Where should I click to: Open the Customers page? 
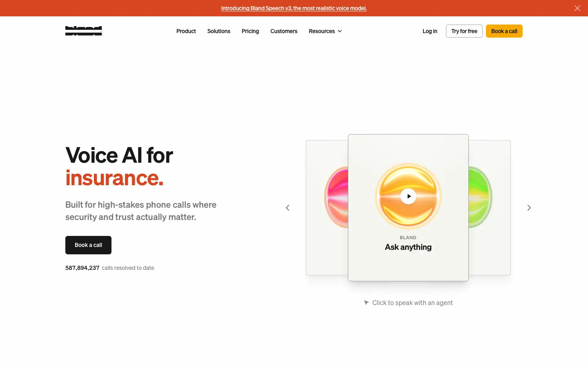click(284, 31)
